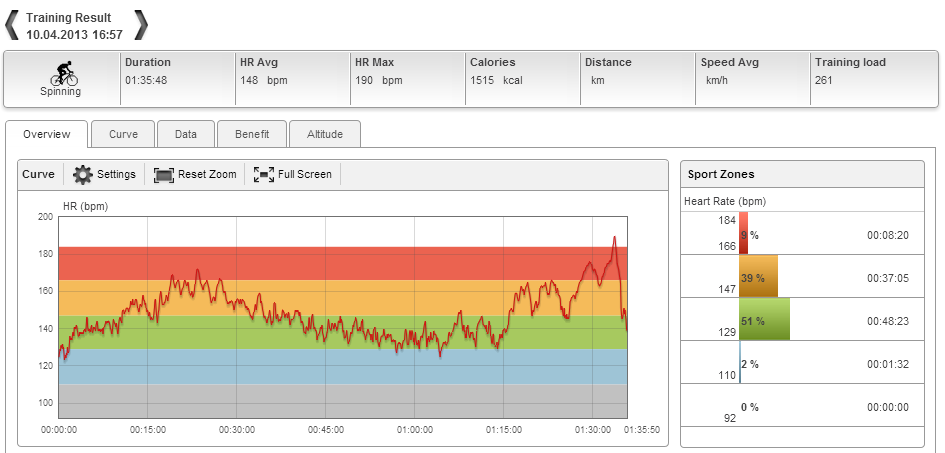Click the Full Screen icon
Viewport: 945px width, 453px height.
click(x=264, y=174)
